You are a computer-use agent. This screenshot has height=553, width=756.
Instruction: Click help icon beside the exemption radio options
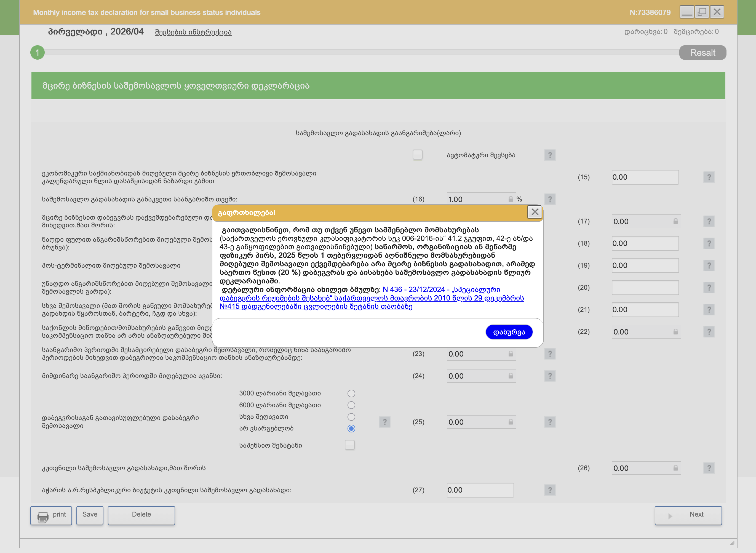tap(384, 422)
